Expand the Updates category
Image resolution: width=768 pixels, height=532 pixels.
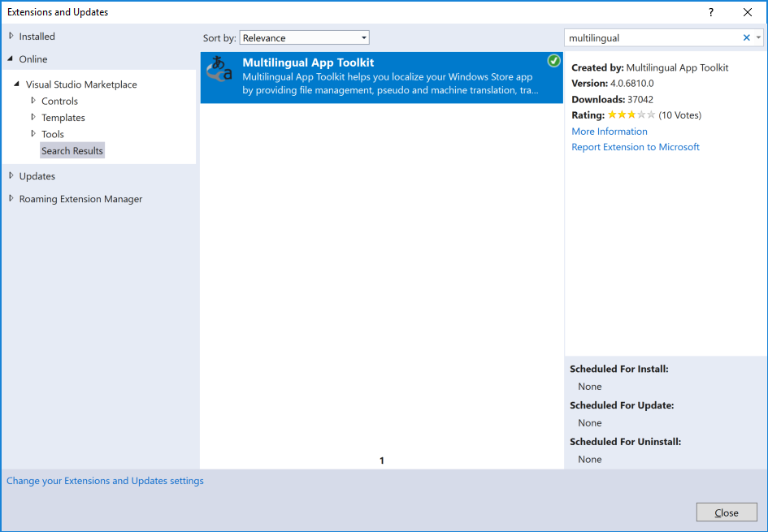coord(11,176)
